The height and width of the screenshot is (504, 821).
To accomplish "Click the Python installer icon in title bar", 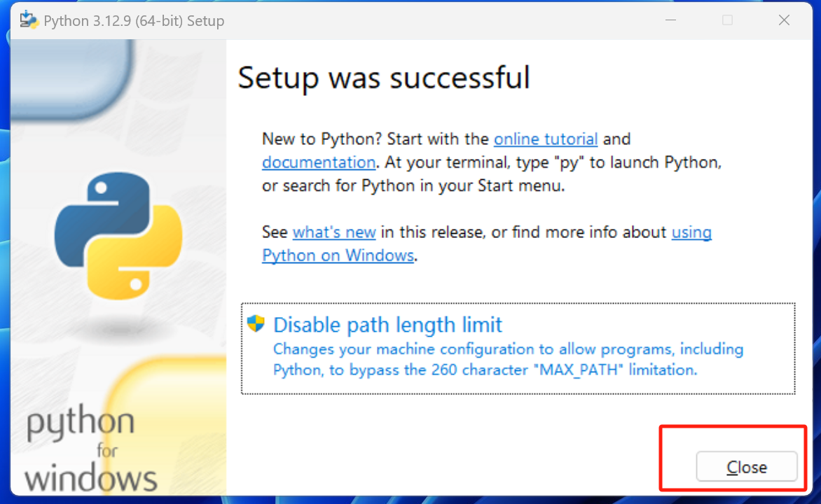I will (x=29, y=20).
